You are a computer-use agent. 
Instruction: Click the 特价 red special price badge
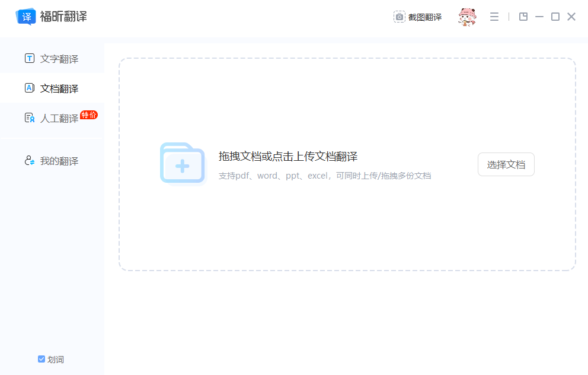pyautogui.click(x=88, y=115)
